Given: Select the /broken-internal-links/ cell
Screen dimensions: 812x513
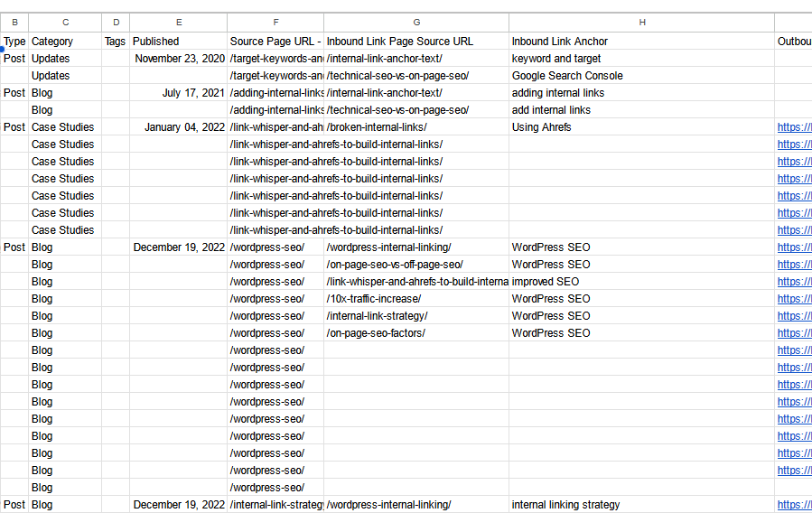Looking at the screenshot, I should click(416, 127).
